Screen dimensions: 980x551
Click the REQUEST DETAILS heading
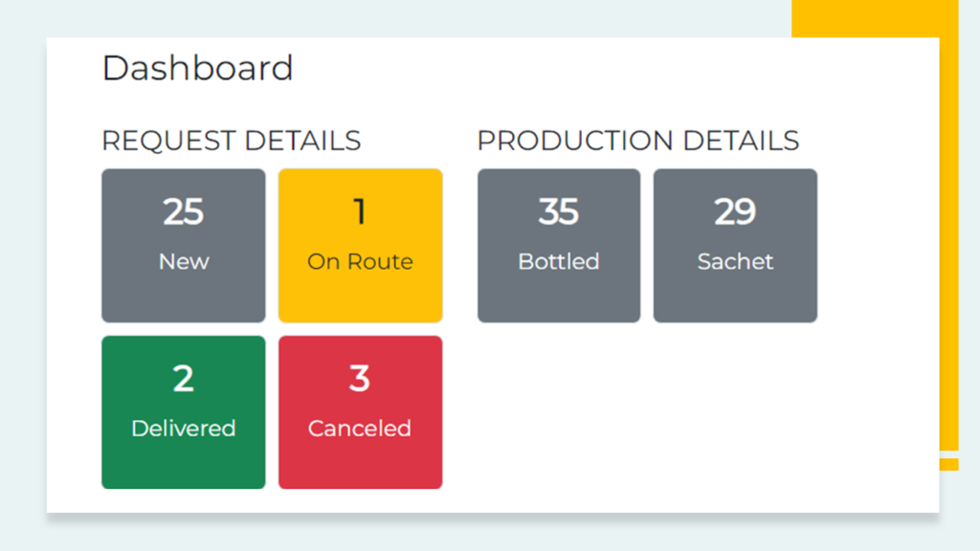[232, 141]
